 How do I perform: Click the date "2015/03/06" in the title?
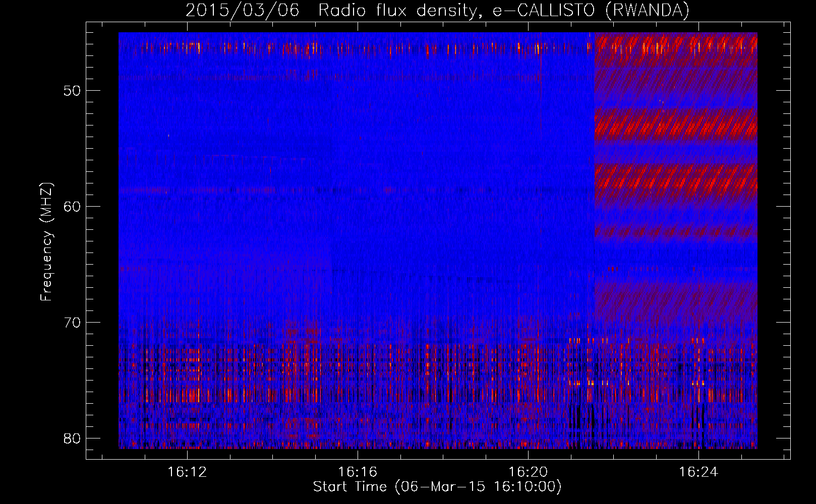(243, 10)
